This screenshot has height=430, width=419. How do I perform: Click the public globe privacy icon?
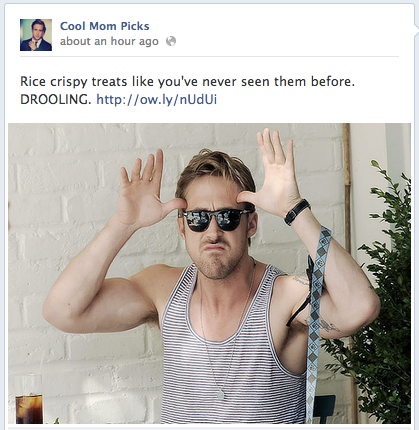click(171, 41)
